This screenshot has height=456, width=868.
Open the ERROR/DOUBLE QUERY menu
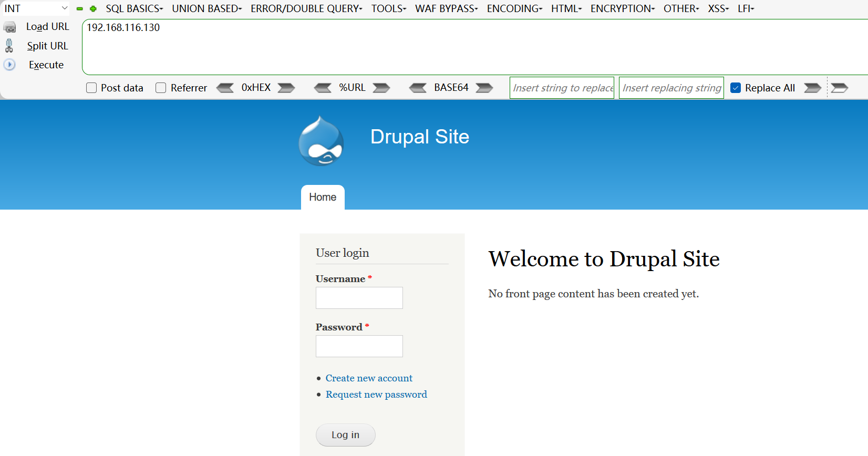(x=307, y=8)
